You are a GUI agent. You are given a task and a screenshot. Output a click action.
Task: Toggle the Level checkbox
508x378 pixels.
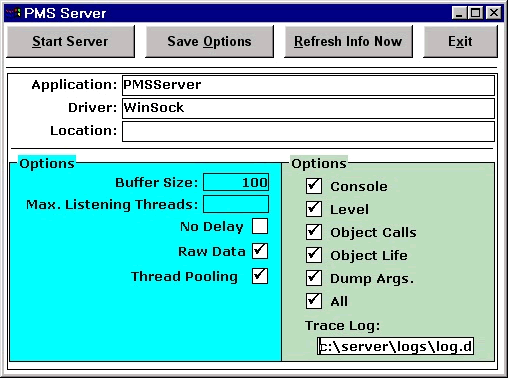pos(314,209)
